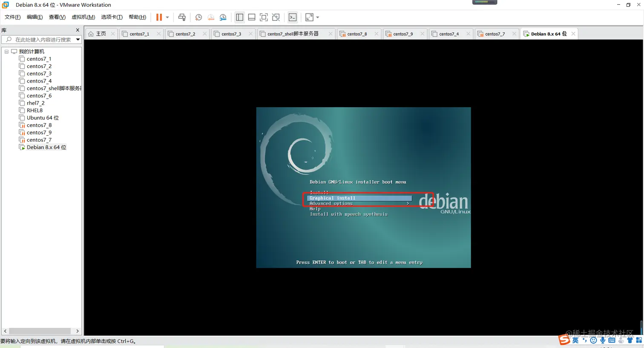Open the 虚拟机(M) menu

(83, 17)
